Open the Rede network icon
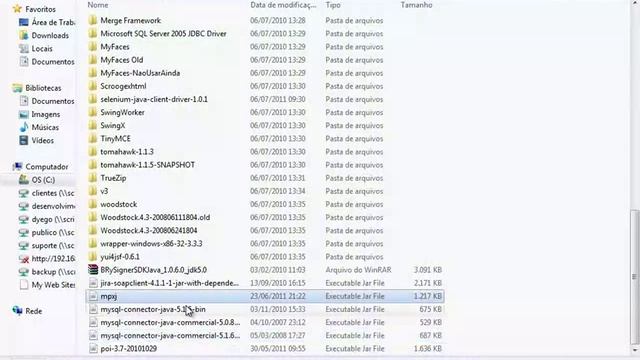Screen dimensions: 640x360 17,311
